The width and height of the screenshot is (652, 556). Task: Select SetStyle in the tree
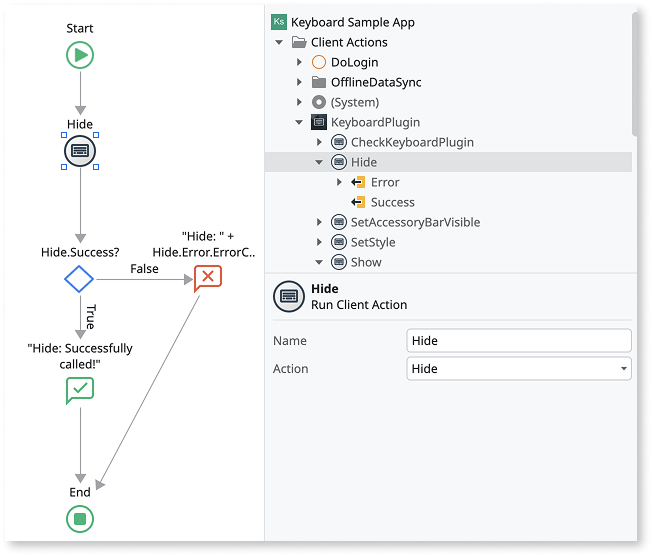coord(373,242)
